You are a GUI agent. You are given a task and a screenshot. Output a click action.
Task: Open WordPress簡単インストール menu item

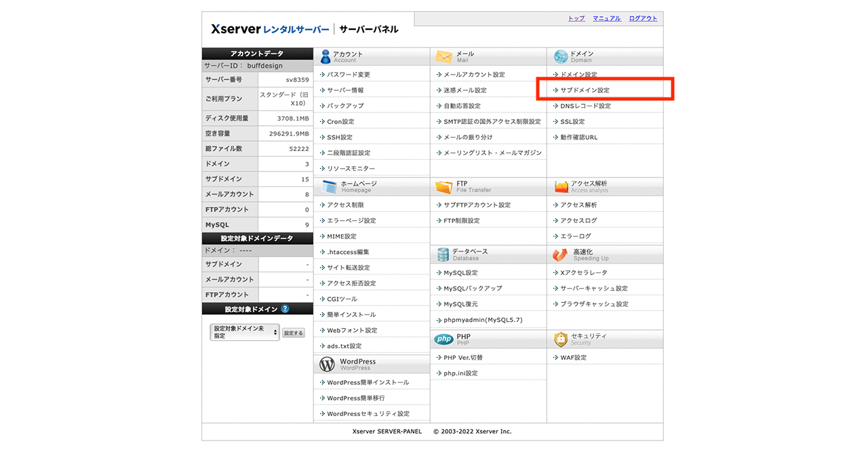coord(368,383)
